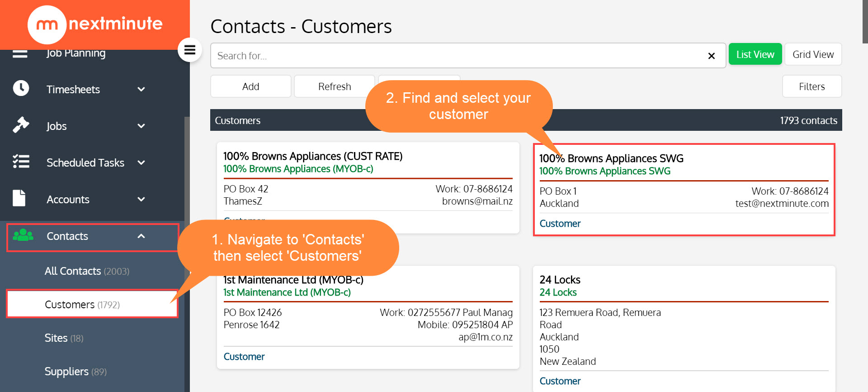Click the green Contacts people icon

click(23, 235)
